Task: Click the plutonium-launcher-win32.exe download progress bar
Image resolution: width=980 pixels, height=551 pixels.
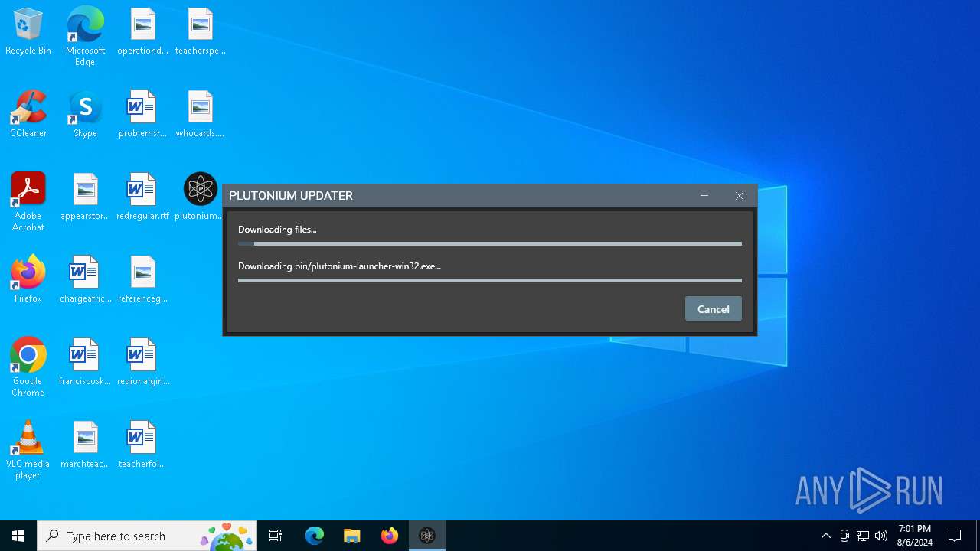Action: (x=490, y=280)
